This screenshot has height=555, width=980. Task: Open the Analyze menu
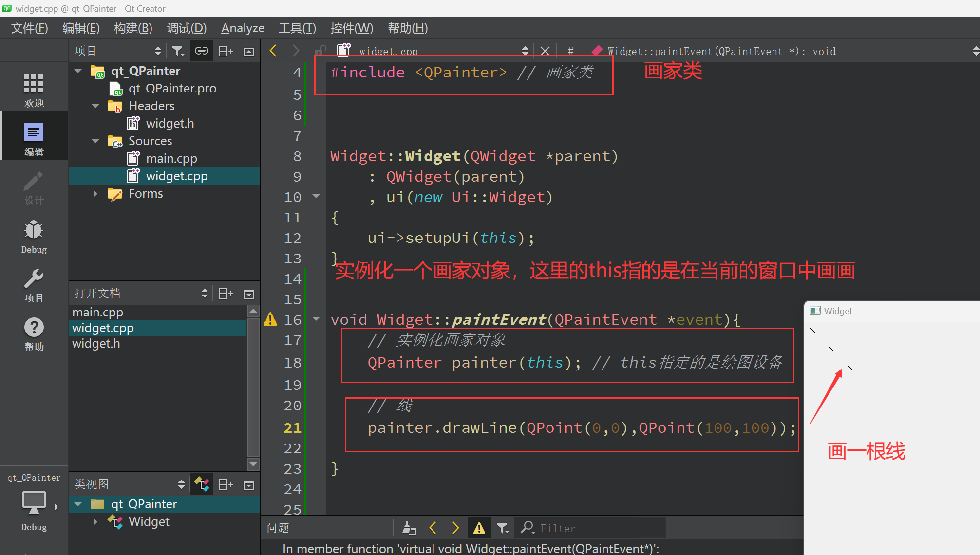point(243,28)
